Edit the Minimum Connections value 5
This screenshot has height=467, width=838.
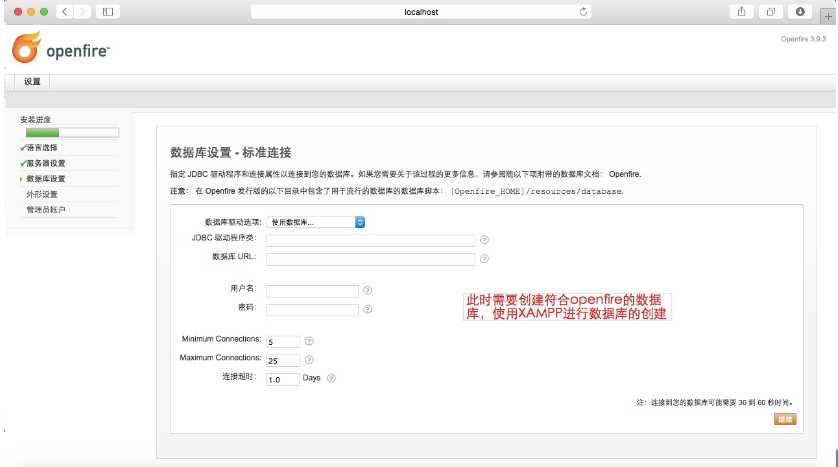coord(283,341)
